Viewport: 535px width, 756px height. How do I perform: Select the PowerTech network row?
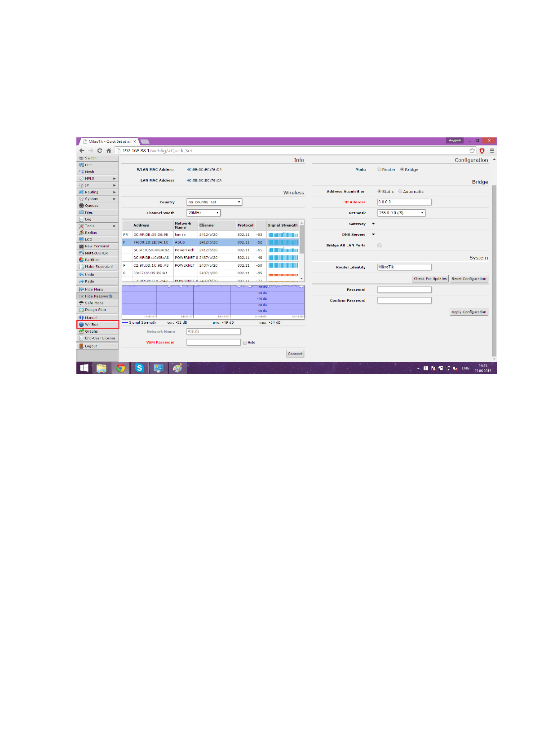click(x=211, y=250)
